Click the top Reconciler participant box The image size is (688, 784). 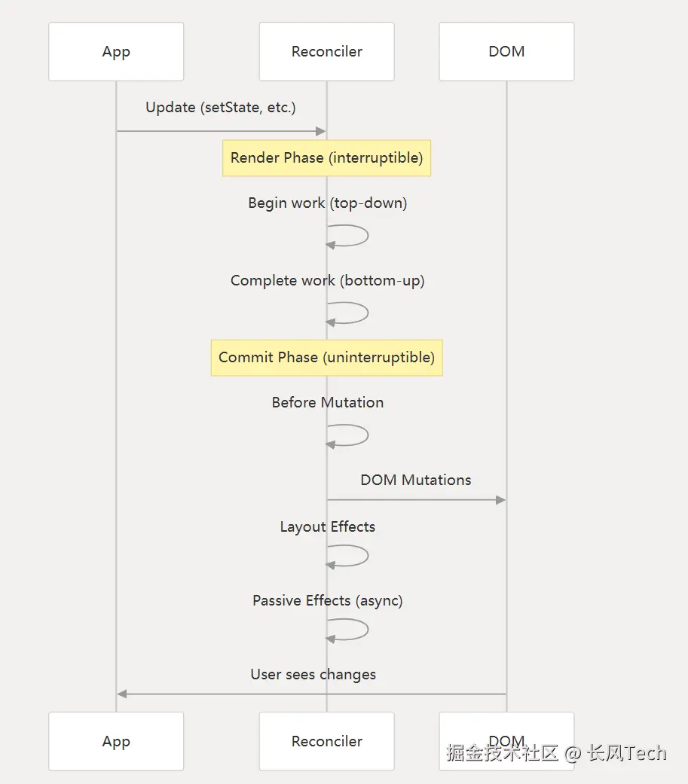coord(326,52)
